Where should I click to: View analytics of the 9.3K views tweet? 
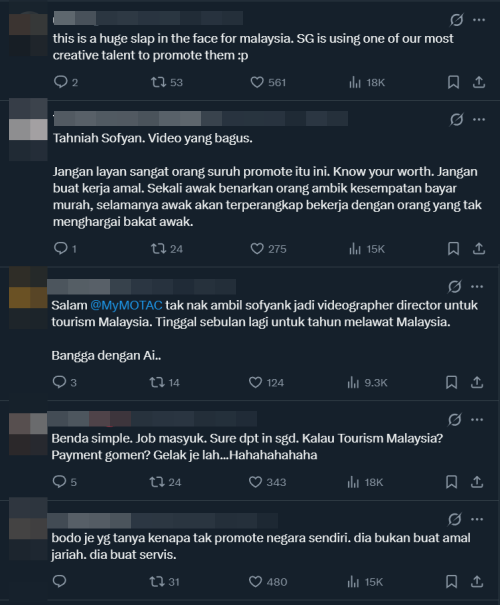tap(367, 382)
